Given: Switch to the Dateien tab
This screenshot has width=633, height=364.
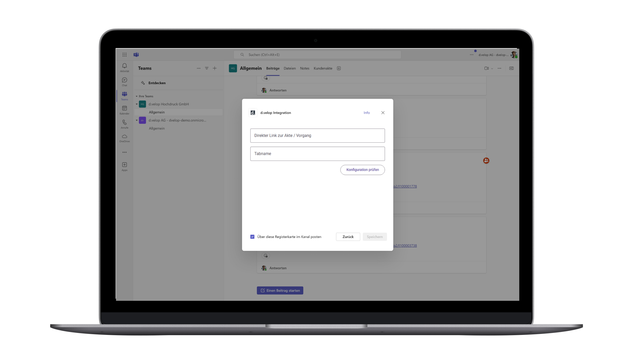Looking at the screenshot, I should click(290, 68).
